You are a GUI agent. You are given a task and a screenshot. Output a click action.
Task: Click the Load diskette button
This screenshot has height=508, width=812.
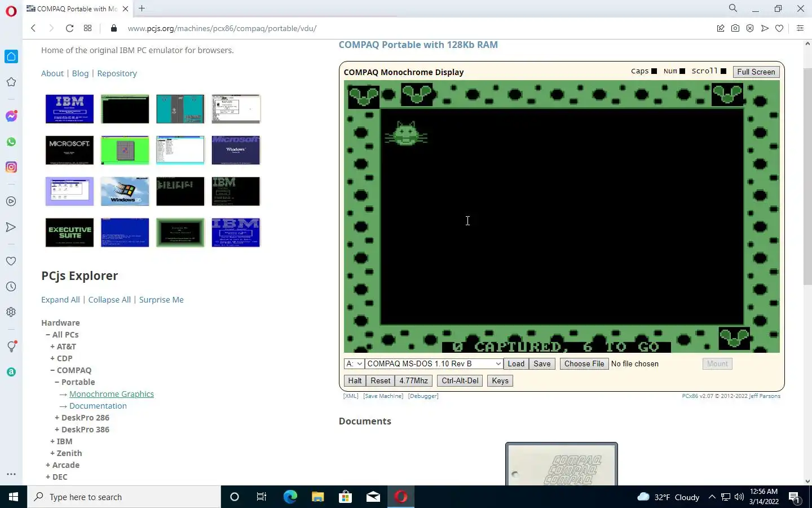[516, 364]
